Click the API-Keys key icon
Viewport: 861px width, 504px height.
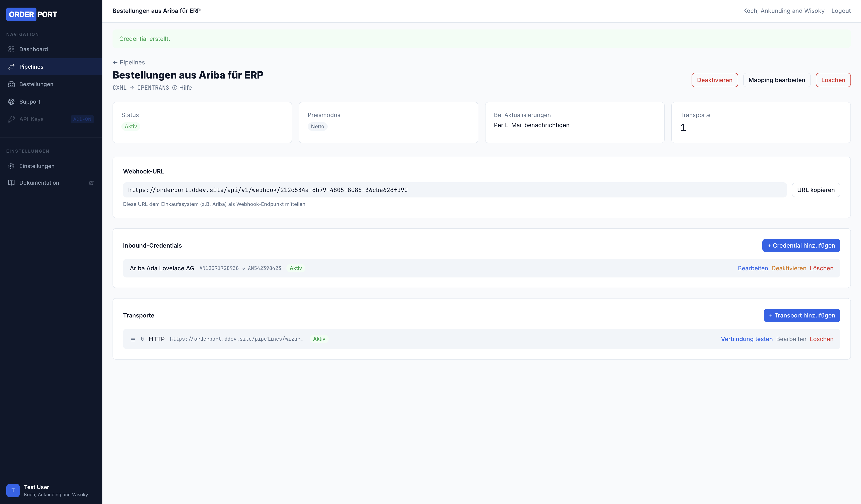point(11,119)
